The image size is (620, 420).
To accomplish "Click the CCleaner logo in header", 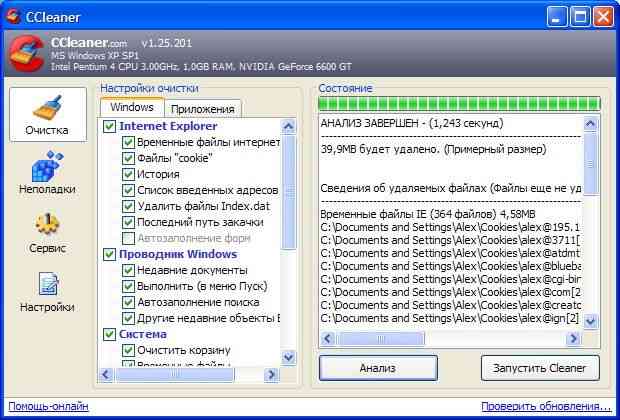I will (x=26, y=53).
